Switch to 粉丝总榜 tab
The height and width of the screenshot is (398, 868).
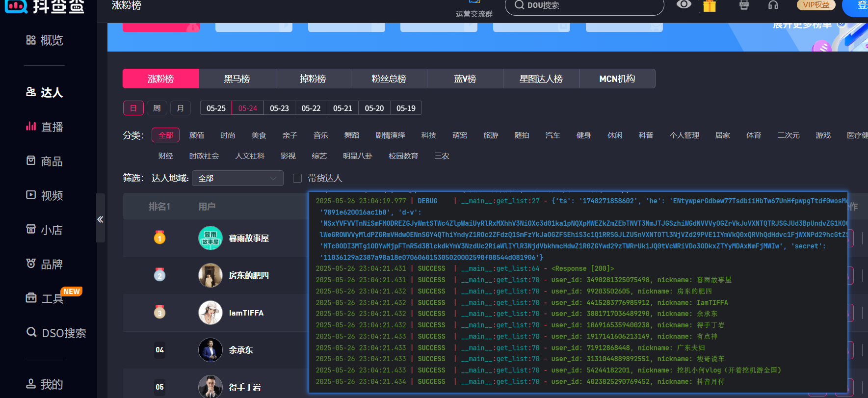(389, 79)
